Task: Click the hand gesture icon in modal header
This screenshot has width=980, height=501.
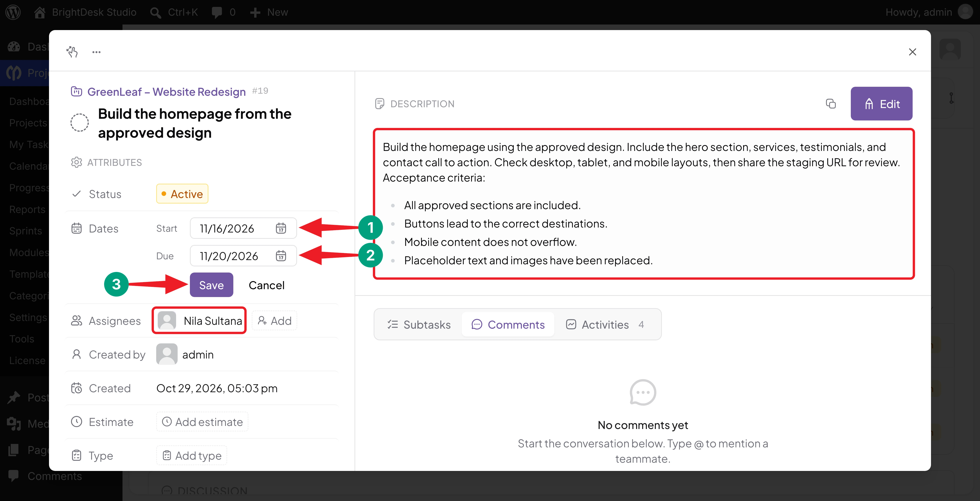Action: click(72, 52)
